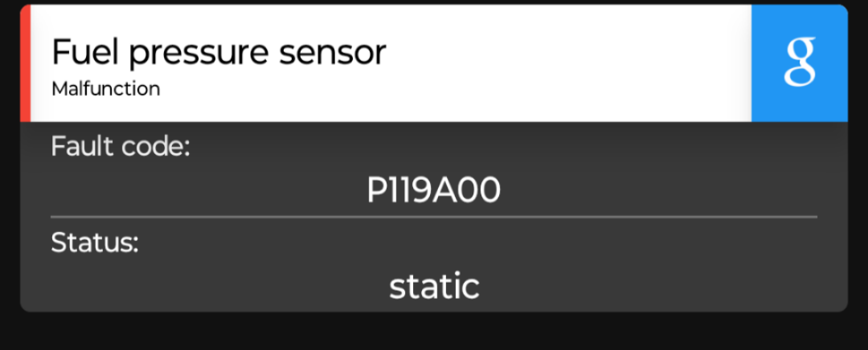
Task: Click the blank space left of P119A00
Action: tap(207, 191)
